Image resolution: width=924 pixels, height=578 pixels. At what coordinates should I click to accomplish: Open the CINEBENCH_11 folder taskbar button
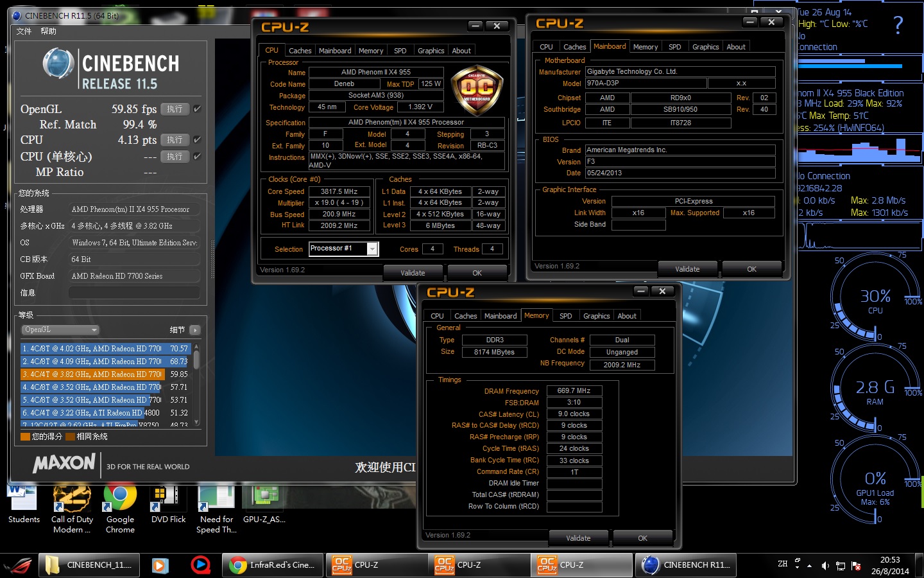tap(89, 565)
